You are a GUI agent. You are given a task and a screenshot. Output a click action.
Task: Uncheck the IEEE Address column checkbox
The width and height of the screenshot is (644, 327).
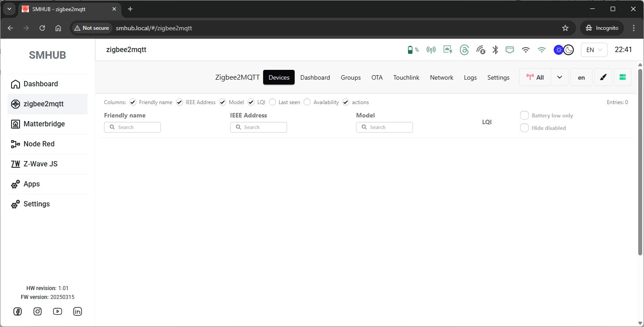(180, 102)
